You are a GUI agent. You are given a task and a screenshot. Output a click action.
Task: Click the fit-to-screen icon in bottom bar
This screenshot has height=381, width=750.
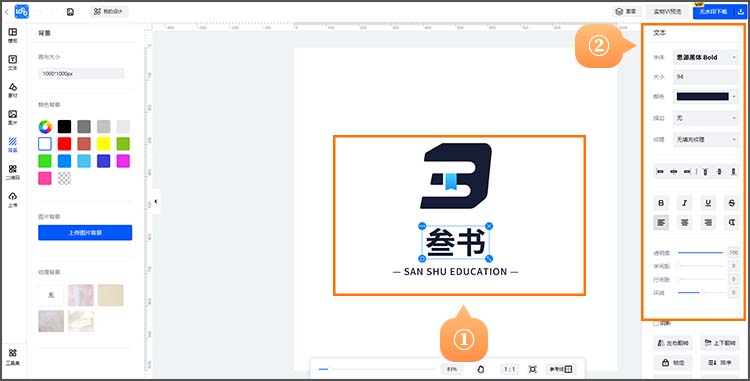click(x=532, y=369)
